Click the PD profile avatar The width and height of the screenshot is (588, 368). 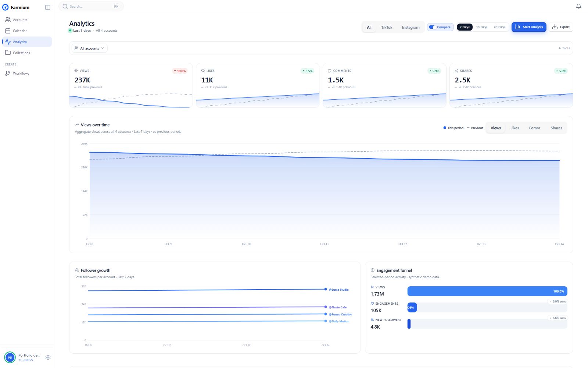(x=10, y=357)
